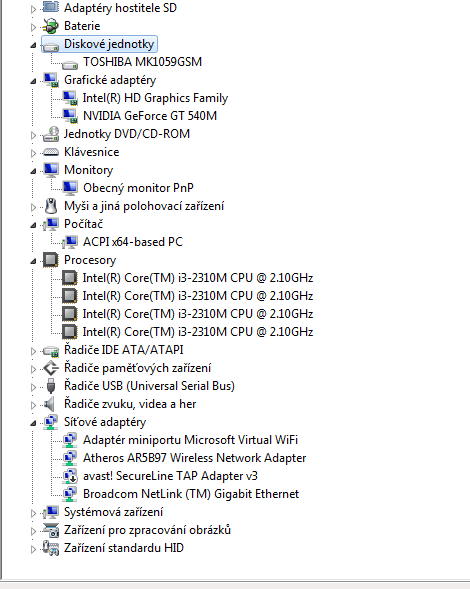Screen dimensions: 470x589
Task: Click the Systémová zařízení icon
Action: (x=51, y=512)
